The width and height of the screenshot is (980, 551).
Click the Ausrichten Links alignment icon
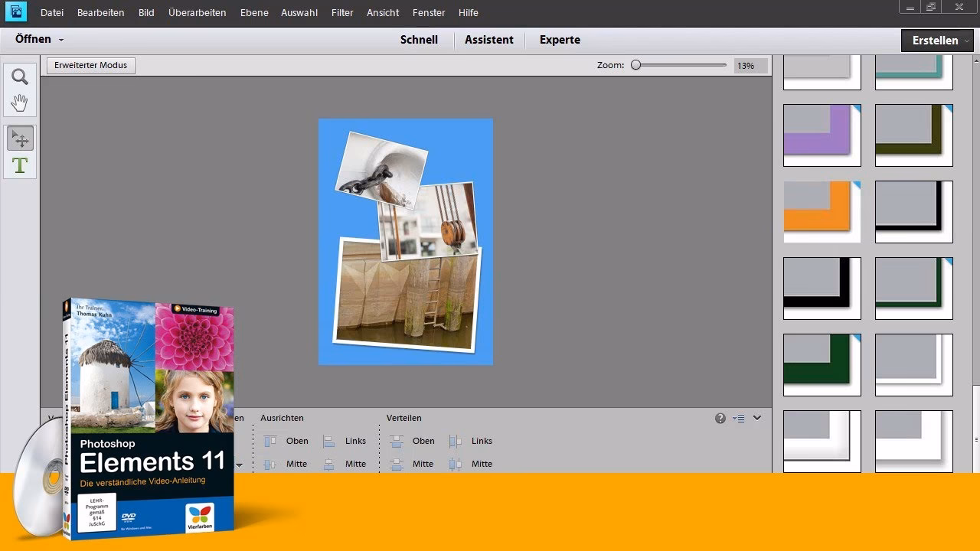click(x=331, y=441)
